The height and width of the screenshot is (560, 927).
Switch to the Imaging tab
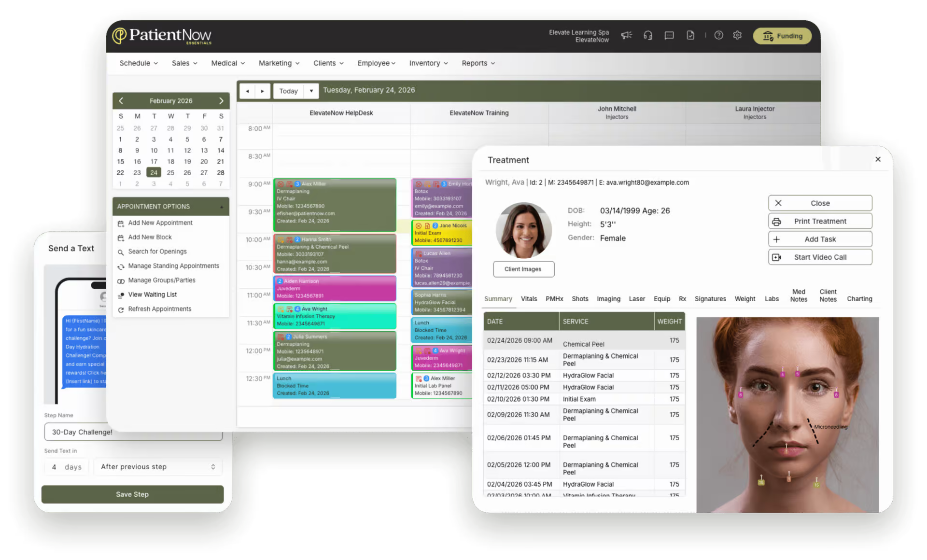pos(608,299)
